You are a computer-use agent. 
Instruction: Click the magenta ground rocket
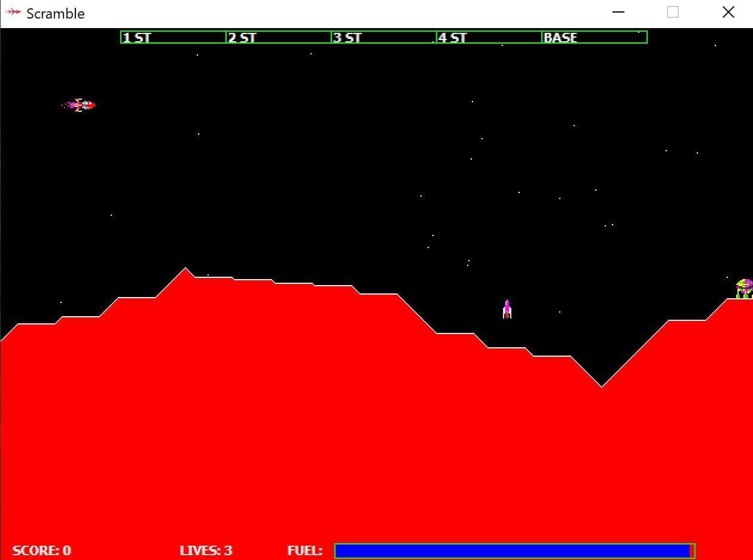(507, 309)
